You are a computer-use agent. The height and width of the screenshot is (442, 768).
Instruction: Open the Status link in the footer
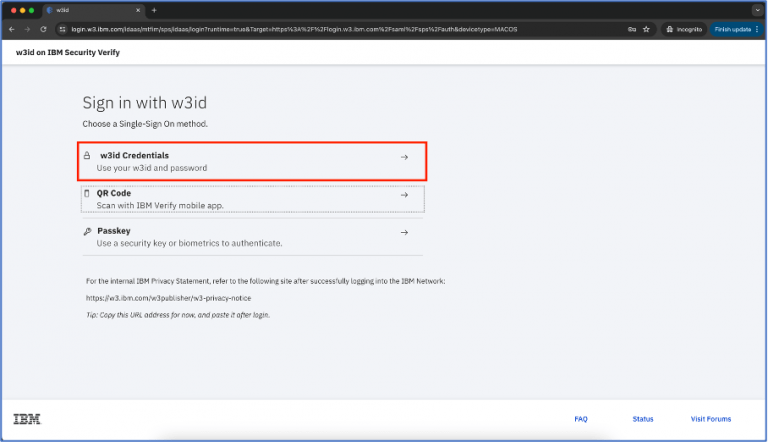[x=642, y=419]
